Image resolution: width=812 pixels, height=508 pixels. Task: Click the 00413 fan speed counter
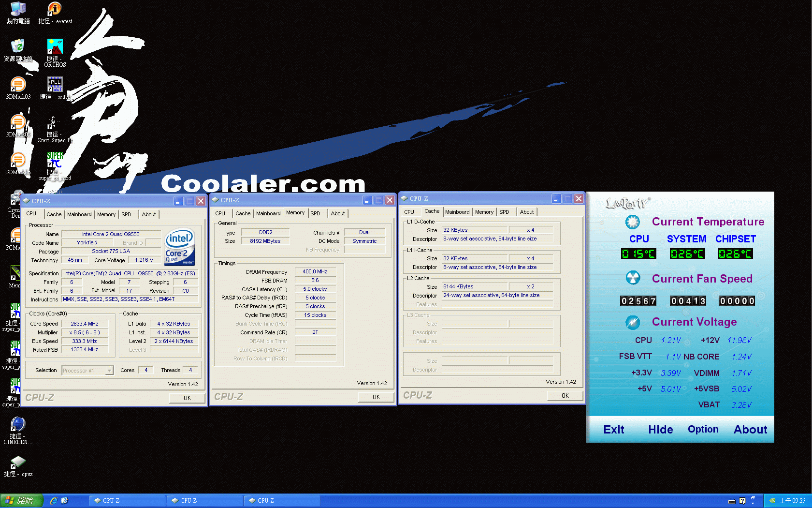click(x=688, y=301)
